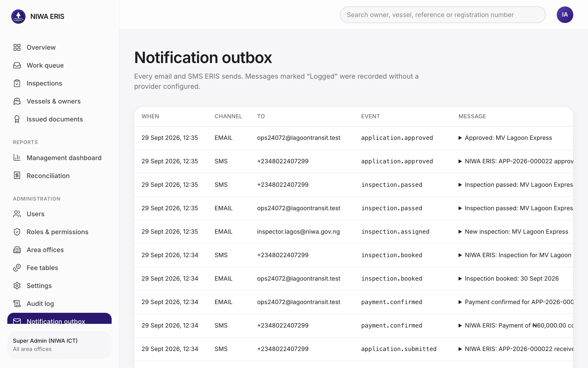Click the Management dashboard chart icon
The height and width of the screenshot is (368, 588).
click(17, 158)
